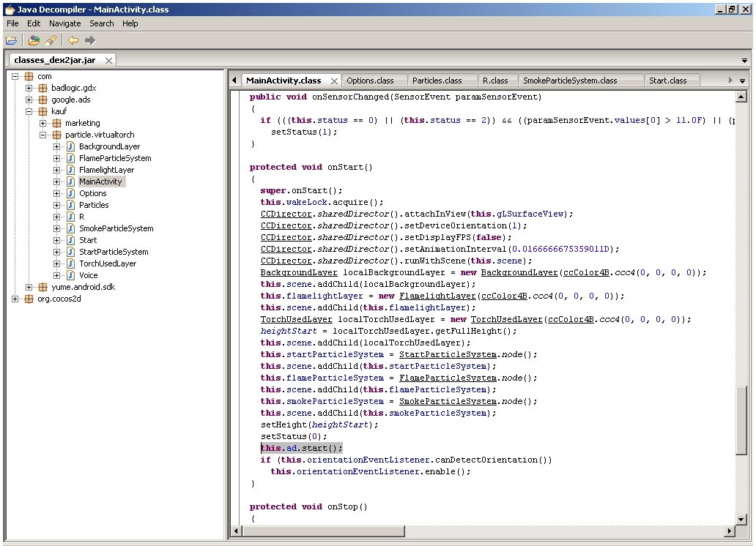756x546 pixels.
Task: Go forward with the right arrow icon
Action: (x=90, y=40)
